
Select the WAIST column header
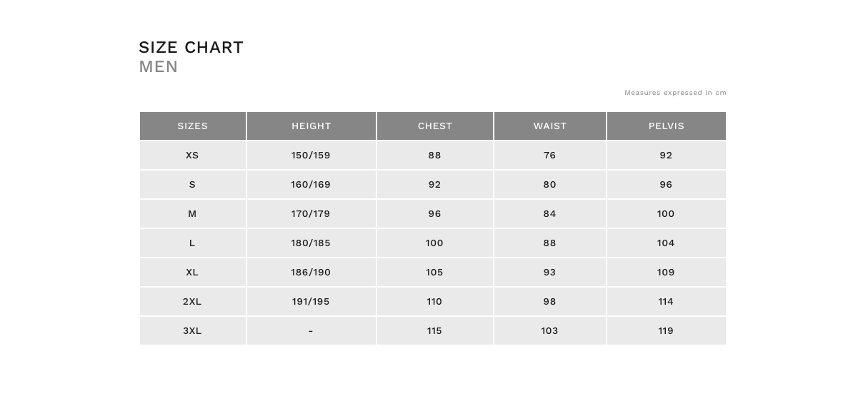pyautogui.click(x=550, y=126)
